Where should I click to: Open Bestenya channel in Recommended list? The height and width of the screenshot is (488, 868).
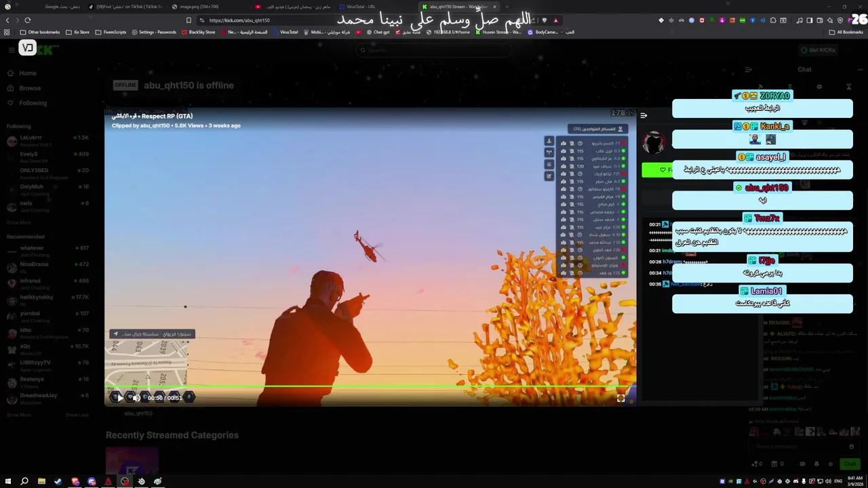coord(47,382)
